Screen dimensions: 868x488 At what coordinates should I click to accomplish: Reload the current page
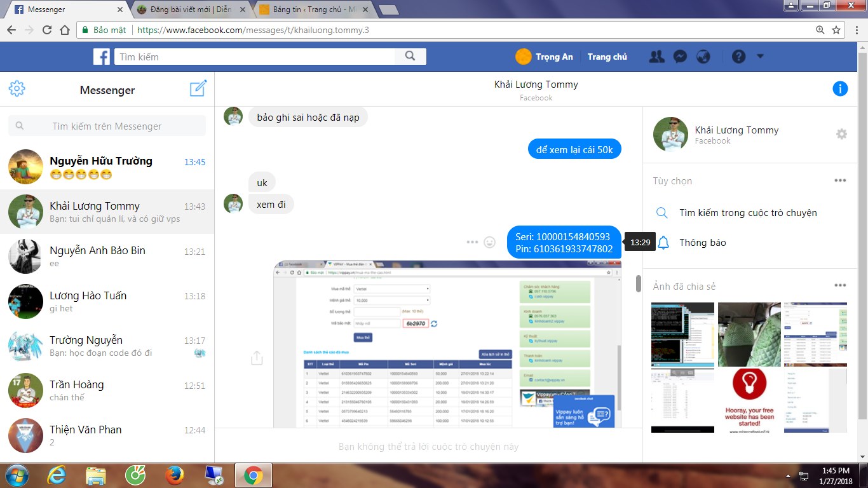(x=47, y=30)
